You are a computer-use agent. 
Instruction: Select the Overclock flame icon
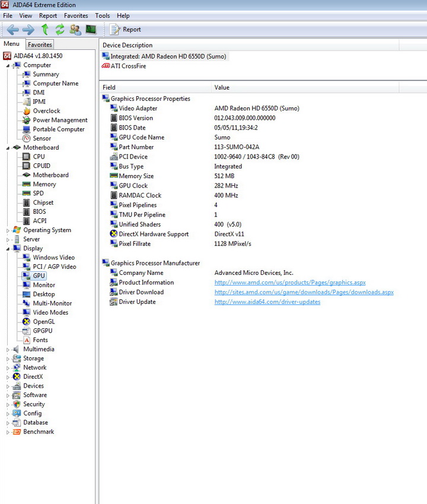[x=27, y=111]
